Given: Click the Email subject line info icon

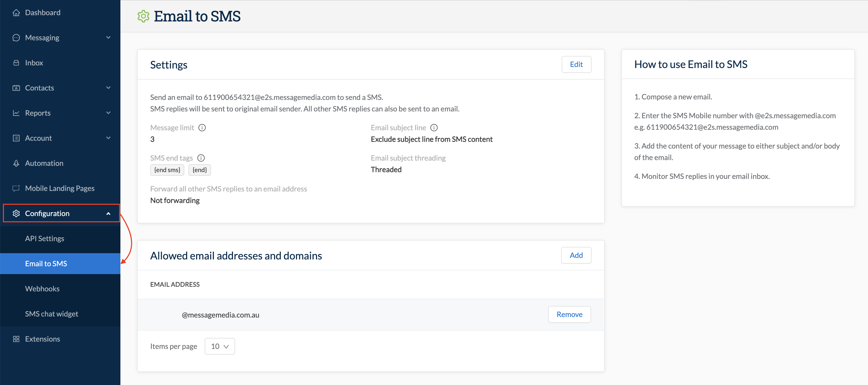Looking at the screenshot, I should (x=434, y=128).
